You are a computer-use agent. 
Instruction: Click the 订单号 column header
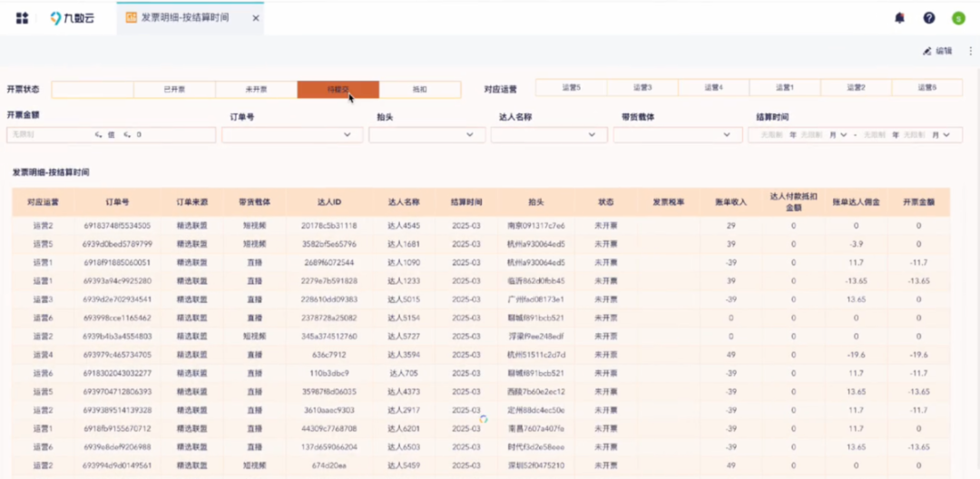point(117,202)
